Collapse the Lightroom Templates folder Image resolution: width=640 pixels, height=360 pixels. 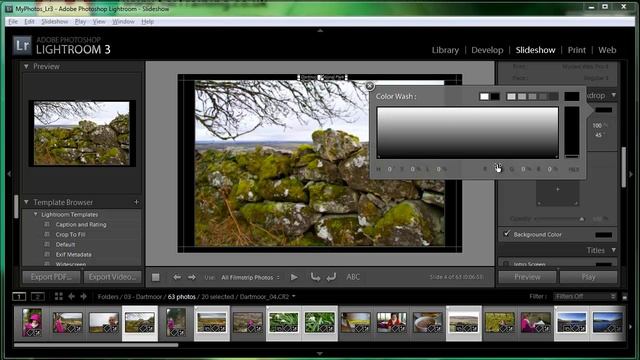(36, 214)
